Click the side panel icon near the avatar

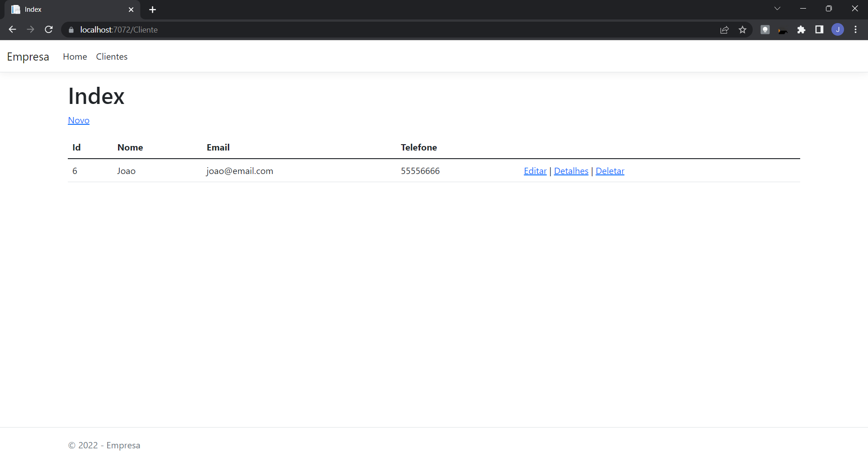pyautogui.click(x=819, y=29)
